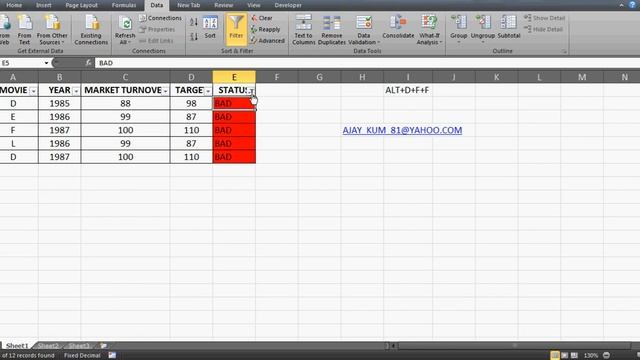Screen dimensions: 640x360
Task: Select target cell 98
Action: click(191, 103)
